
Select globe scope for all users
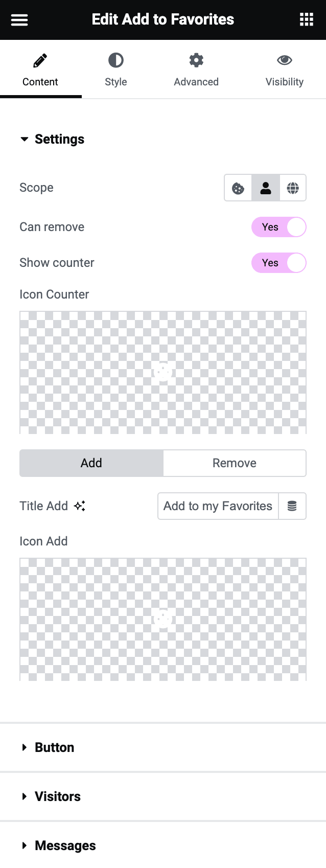[x=293, y=188]
